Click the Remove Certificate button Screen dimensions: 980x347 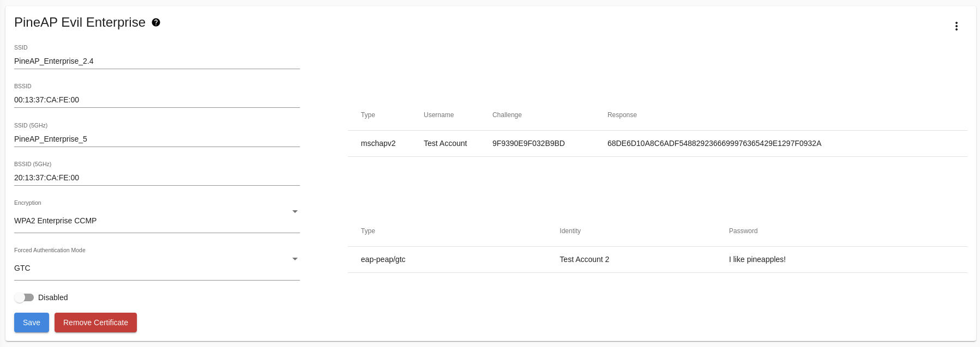(x=95, y=322)
